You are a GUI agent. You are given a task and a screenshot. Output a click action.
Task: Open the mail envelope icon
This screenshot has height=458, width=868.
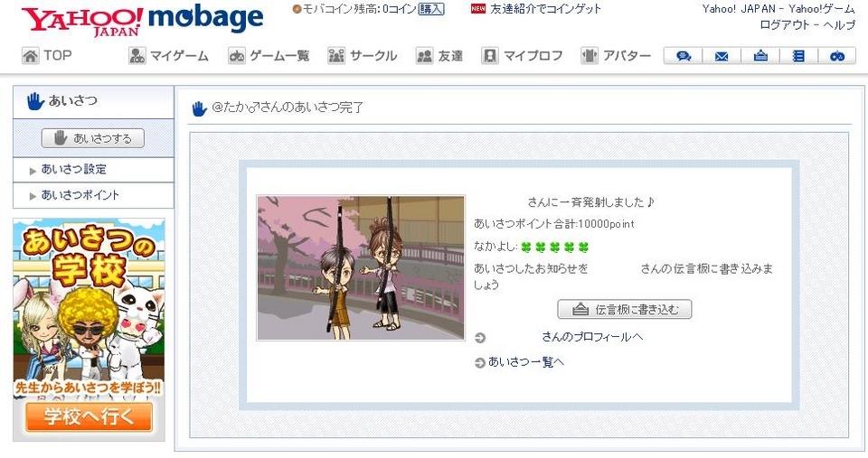click(722, 56)
